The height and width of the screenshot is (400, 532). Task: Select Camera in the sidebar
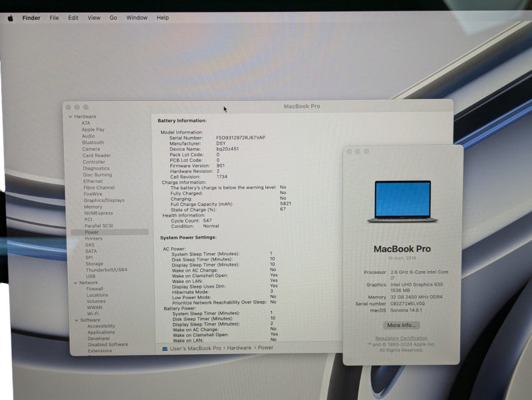click(91, 149)
